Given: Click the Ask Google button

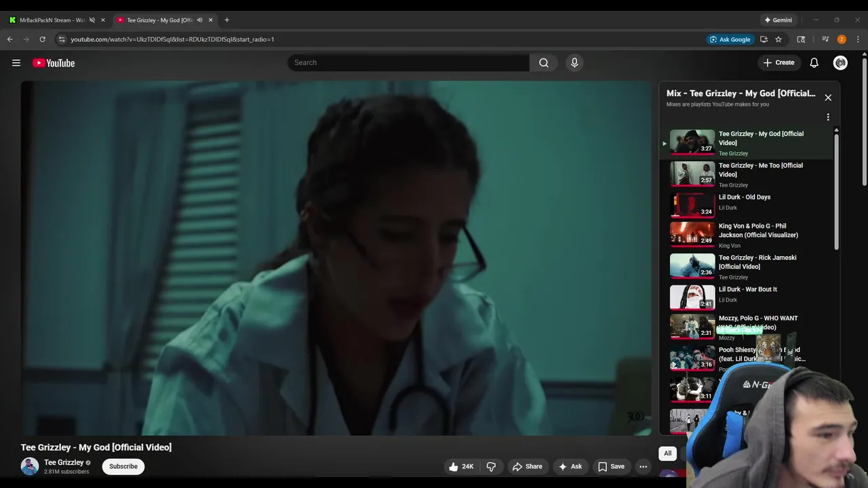Looking at the screenshot, I should (730, 39).
